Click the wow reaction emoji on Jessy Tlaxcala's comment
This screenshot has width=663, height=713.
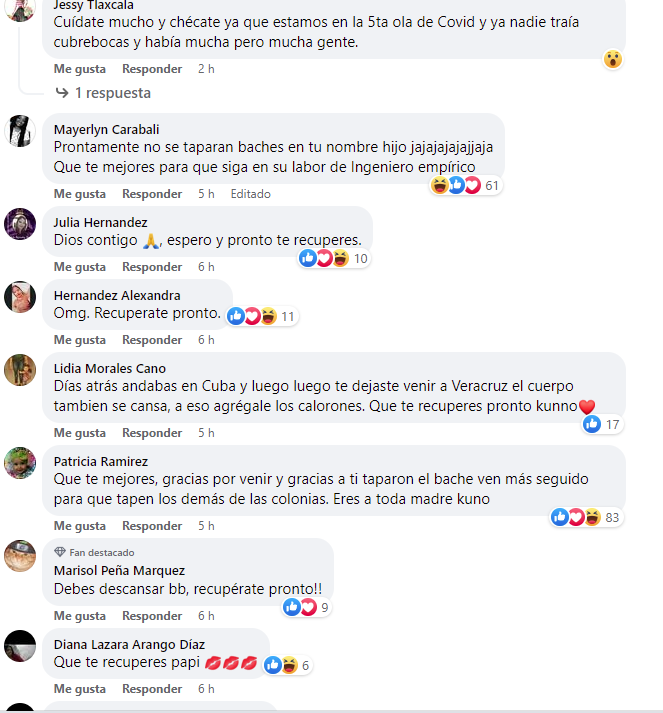tap(613, 59)
